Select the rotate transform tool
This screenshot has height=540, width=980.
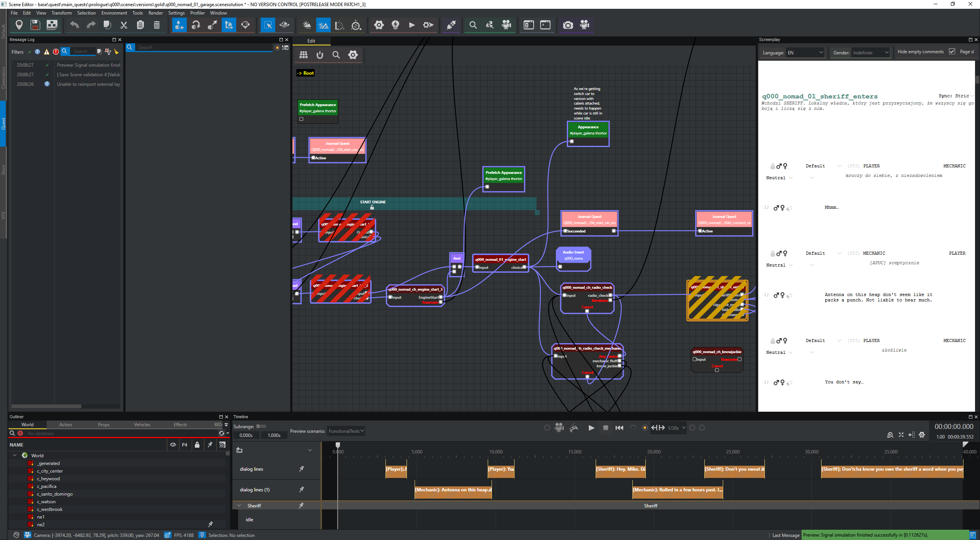pos(196,25)
